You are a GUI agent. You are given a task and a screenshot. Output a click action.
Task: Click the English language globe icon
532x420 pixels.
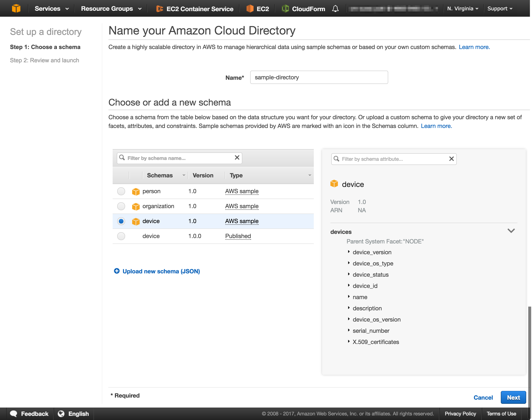(x=61, y=413)
